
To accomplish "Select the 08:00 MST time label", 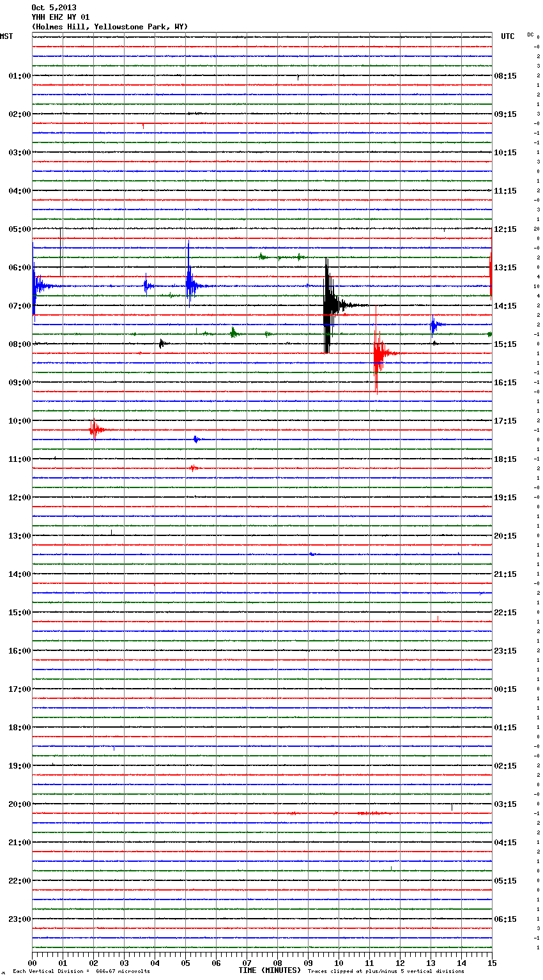I will [x=20, y=344].
